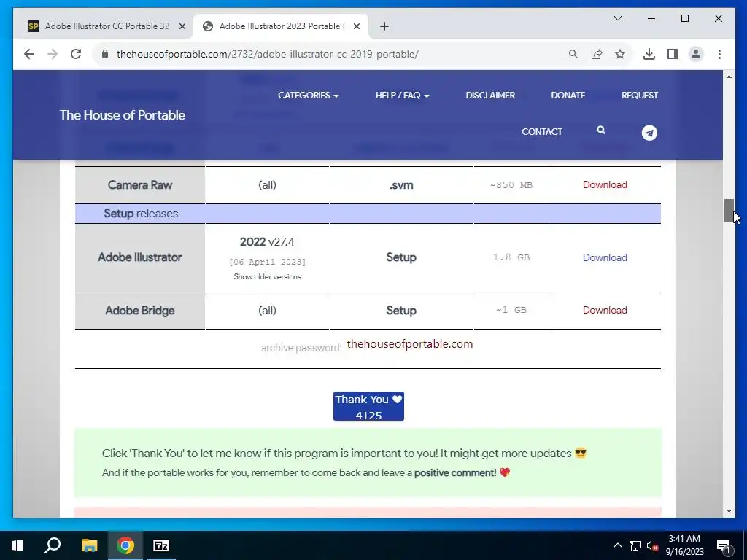Click the website search magnifier icon
The image size is (747, 560).
(x=601, y=130)
